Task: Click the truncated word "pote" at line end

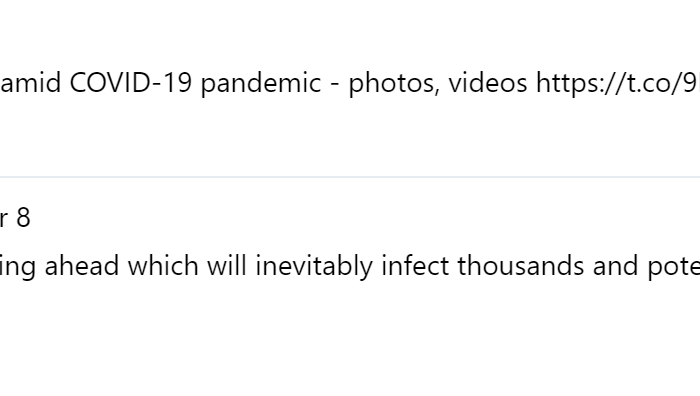Action: 674,267
